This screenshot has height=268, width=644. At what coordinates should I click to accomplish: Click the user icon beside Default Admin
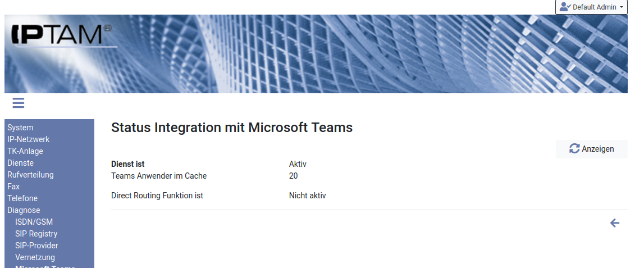(565, 7)
